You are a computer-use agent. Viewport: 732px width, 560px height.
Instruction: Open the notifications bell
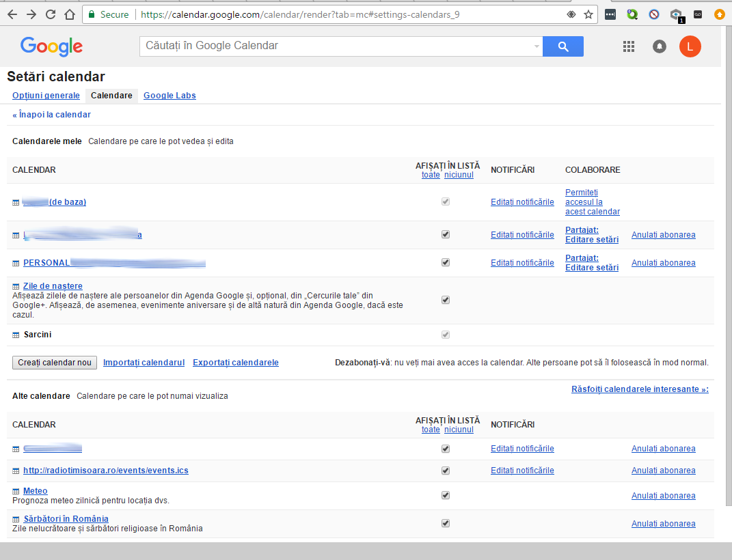click(660, 46)
